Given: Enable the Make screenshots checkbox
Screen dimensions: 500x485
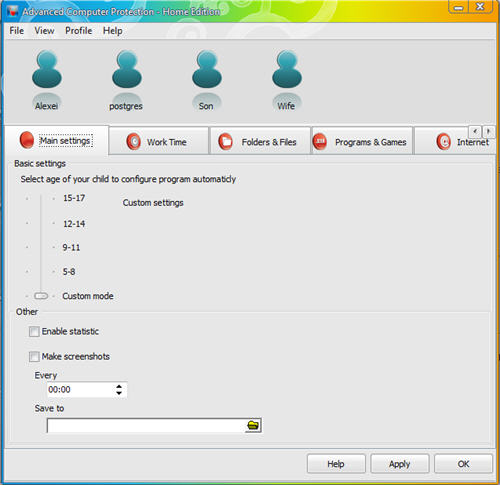Looking at the screenshot, I should coord(34,357).
